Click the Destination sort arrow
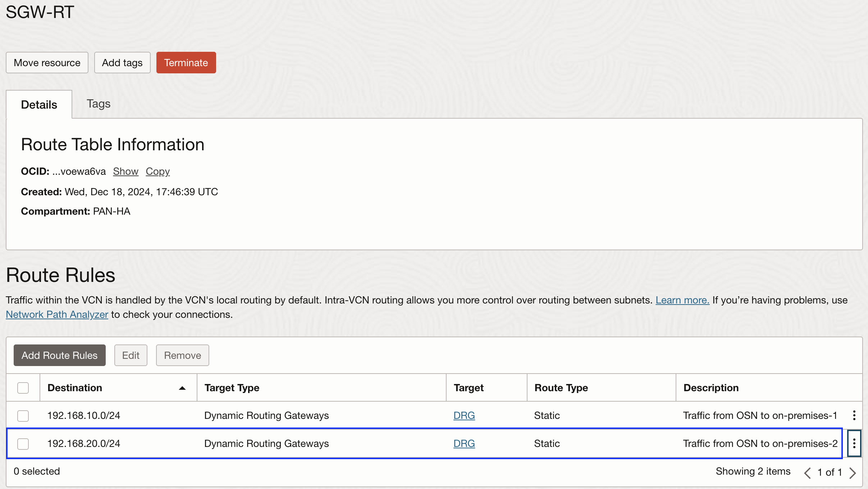 [x=182, y=388]
